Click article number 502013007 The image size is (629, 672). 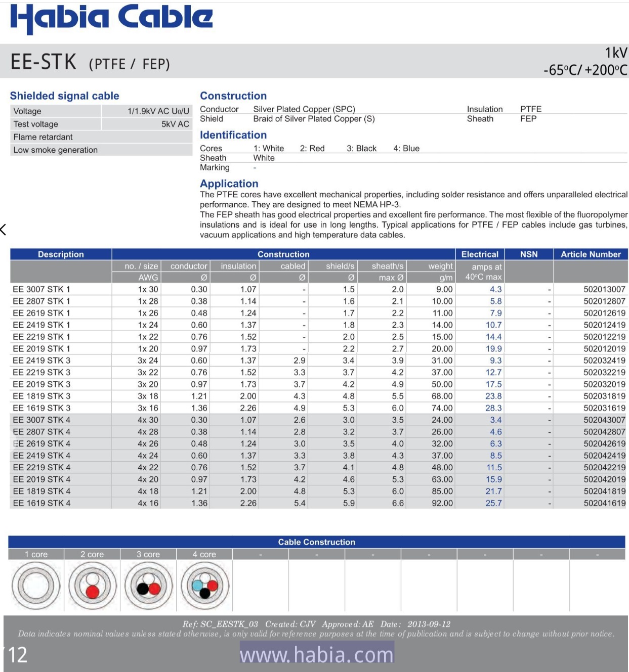pyautogui.click(x=604, y=289)
